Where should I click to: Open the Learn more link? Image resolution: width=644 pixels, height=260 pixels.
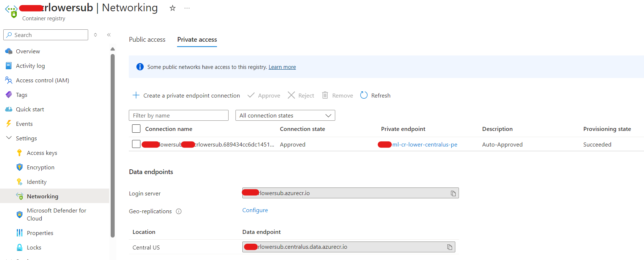click(282, 67)
